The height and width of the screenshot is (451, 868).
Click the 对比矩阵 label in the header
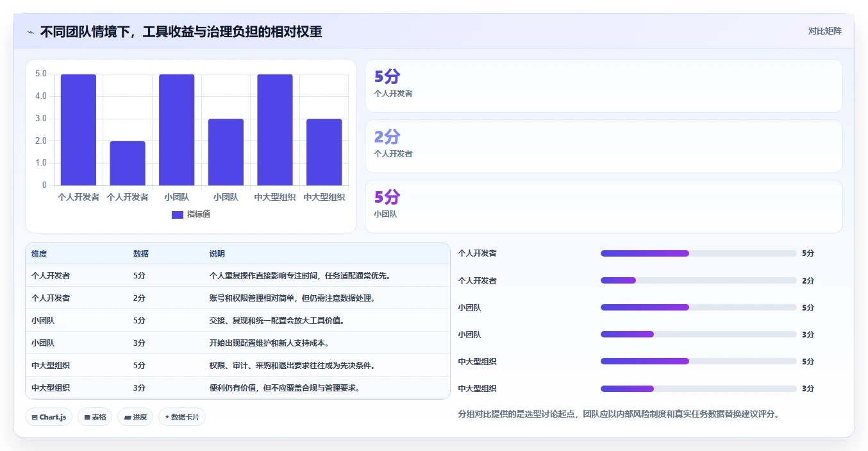click(825, 31)
